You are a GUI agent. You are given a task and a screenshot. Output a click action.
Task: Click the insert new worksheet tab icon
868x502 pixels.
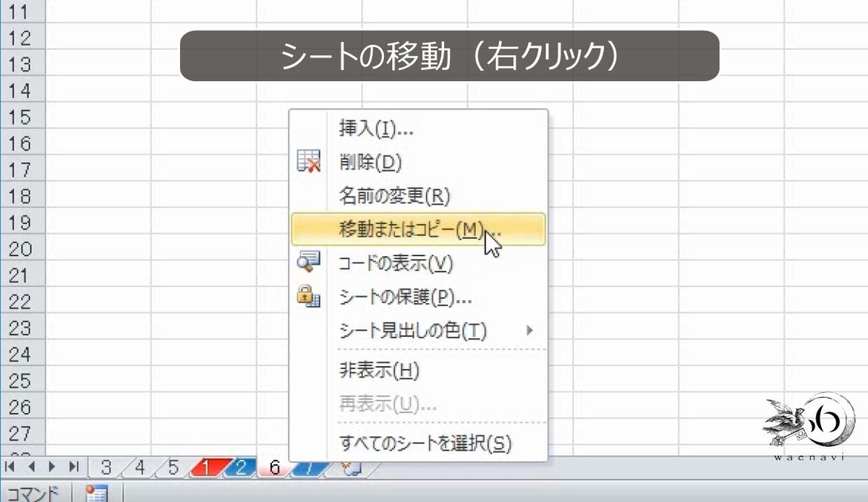[351, 468]
